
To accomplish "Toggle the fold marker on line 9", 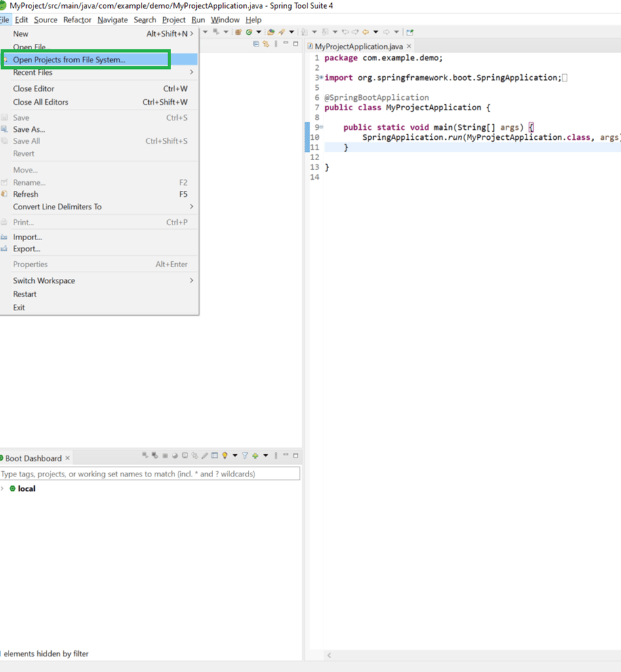I will 321,127.
